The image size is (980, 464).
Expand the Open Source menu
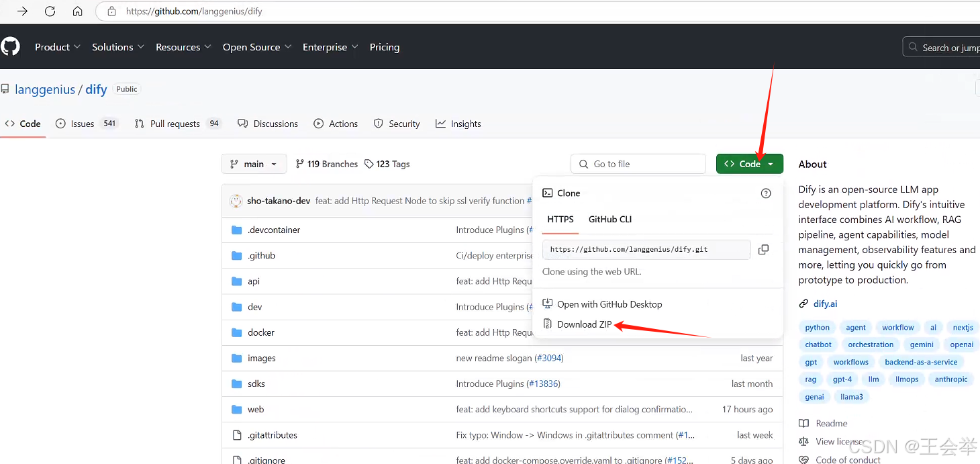(x=257, y=47)
